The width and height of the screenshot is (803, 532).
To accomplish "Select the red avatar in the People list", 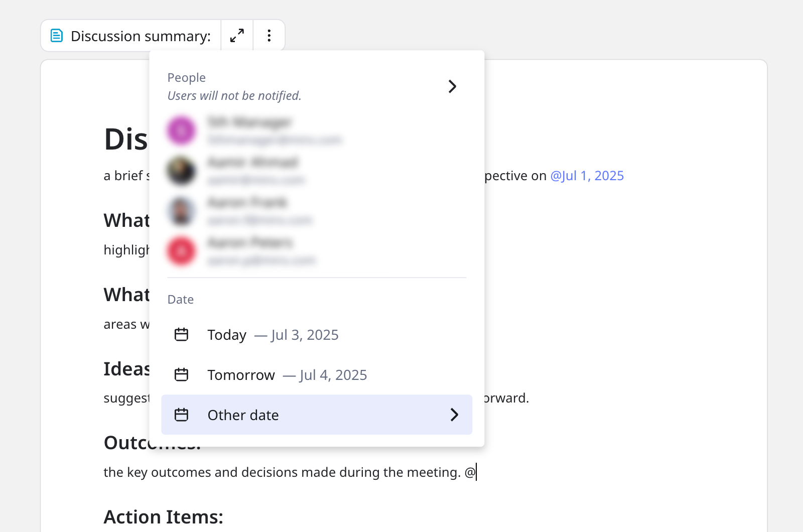I will pyautogui.click(x=181, y=251).
